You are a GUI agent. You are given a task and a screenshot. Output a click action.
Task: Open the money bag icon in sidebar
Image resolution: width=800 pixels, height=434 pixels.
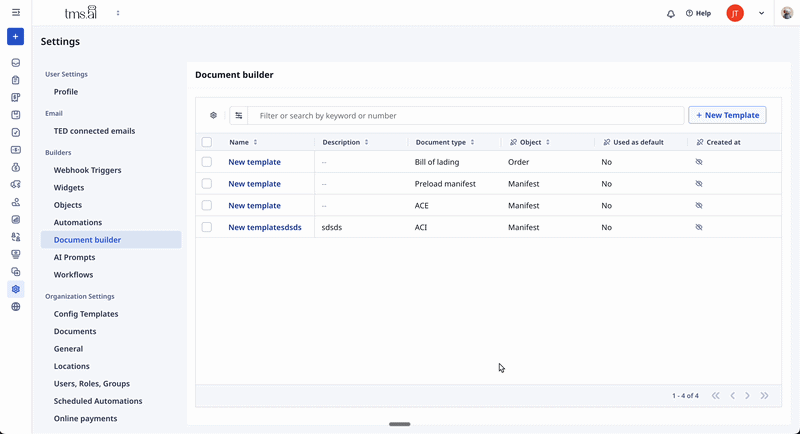click(16, 167)
